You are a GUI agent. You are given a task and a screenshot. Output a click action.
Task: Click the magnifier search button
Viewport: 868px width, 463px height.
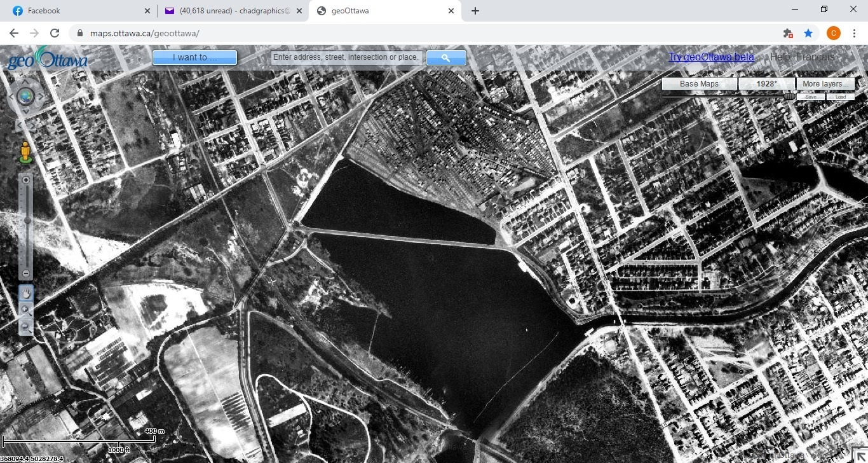click(446, 58)
